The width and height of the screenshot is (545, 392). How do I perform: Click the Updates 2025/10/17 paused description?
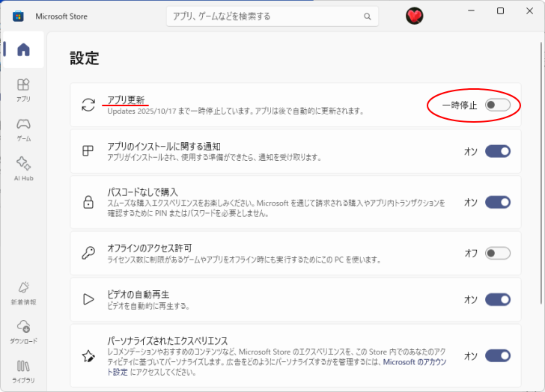tap(235, 111)
